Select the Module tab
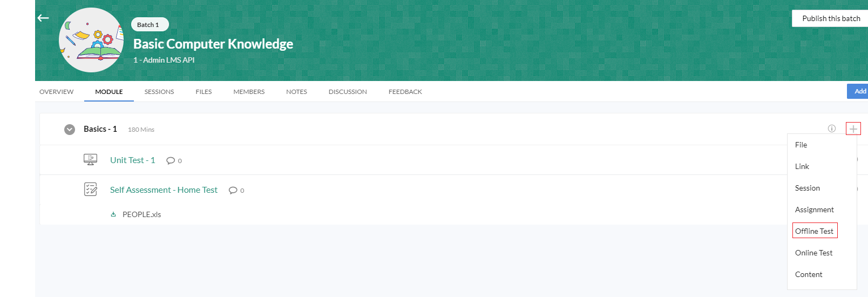This screenshot has width=868, height=297. [109, 92]
